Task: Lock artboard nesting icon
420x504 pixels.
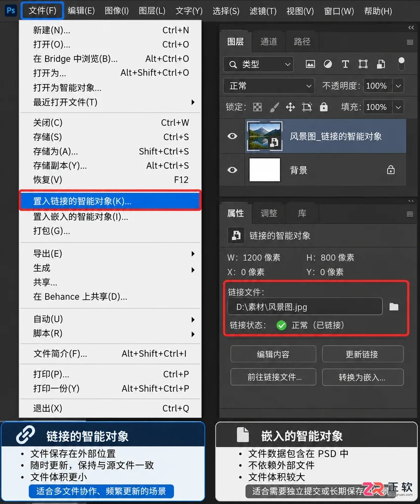Action: tap(307, 107)
